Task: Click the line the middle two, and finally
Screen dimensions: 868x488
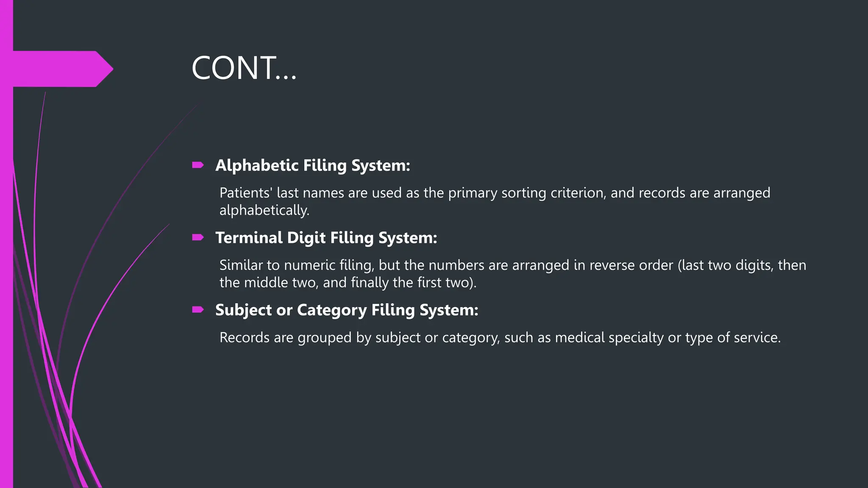Action: (348, 283)
